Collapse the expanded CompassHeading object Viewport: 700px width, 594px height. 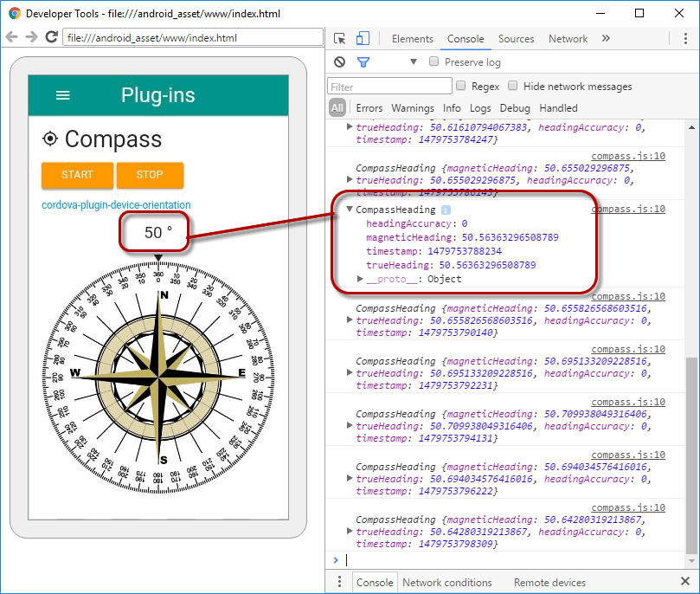pyautogui.click(x=350, y=210)
